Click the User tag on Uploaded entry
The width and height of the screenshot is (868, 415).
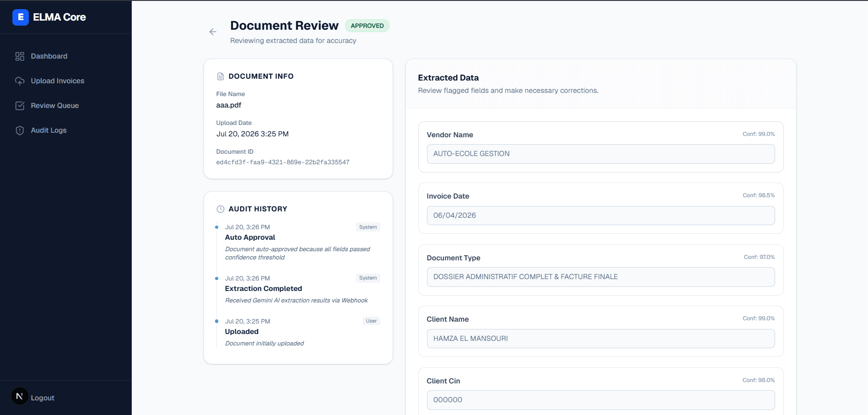(371, 321)
